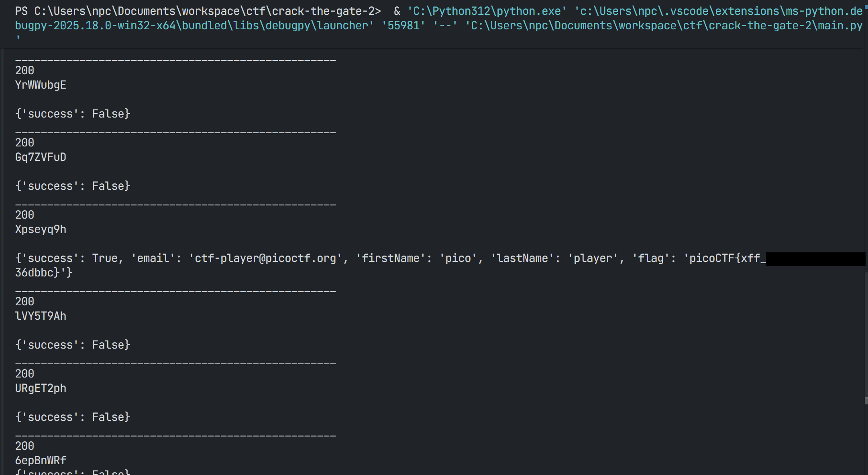Click the 200 status above Xpseyq9h
The width and height of the screenshot is (868, 475).
pos(24,215)
